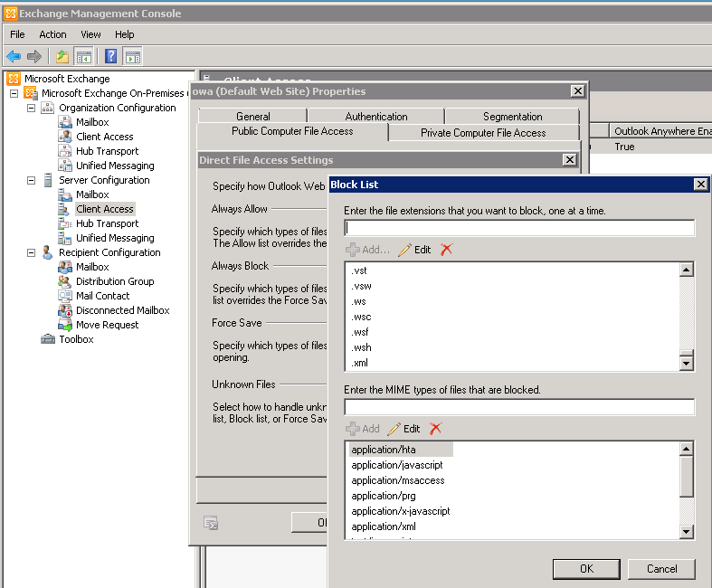Switch to Private Computer File Access tab
The height and width of the screenshot is (588, 712).
483,133
